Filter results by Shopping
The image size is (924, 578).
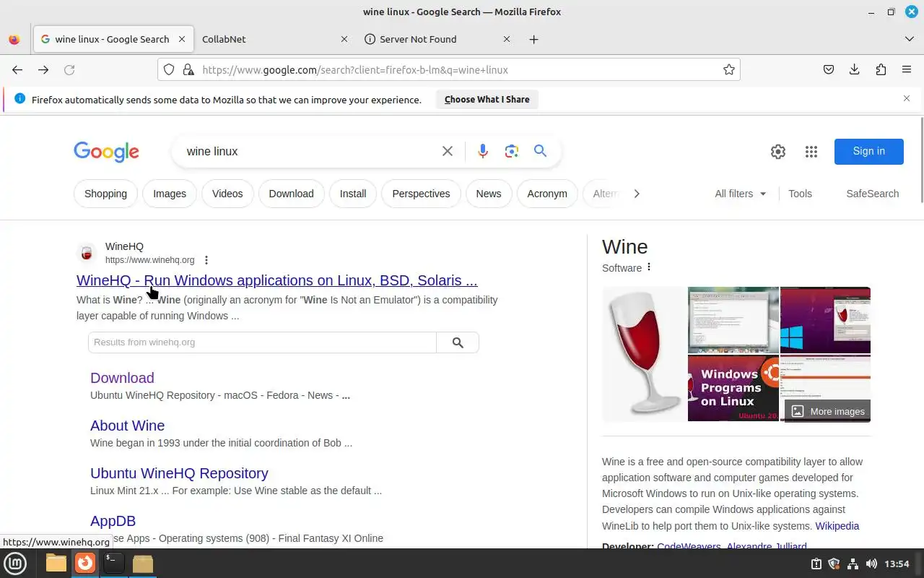coord(105,194)
